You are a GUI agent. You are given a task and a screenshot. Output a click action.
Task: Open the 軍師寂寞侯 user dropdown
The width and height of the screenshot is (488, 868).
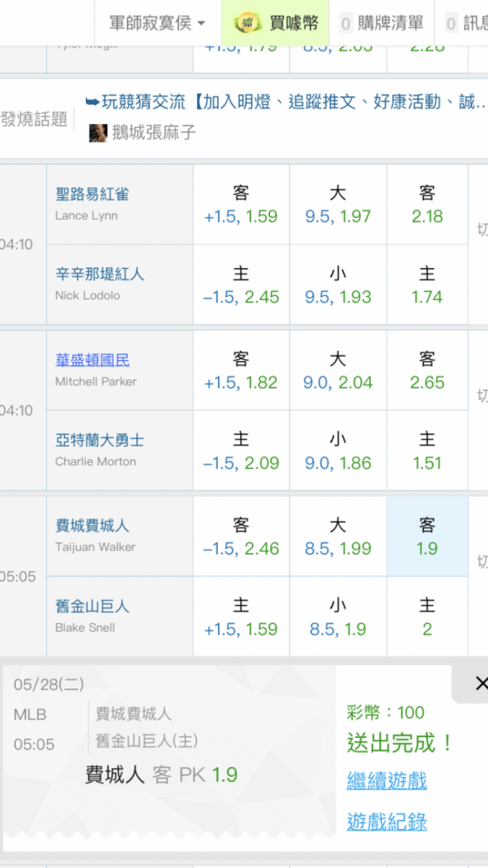point(157,23)
